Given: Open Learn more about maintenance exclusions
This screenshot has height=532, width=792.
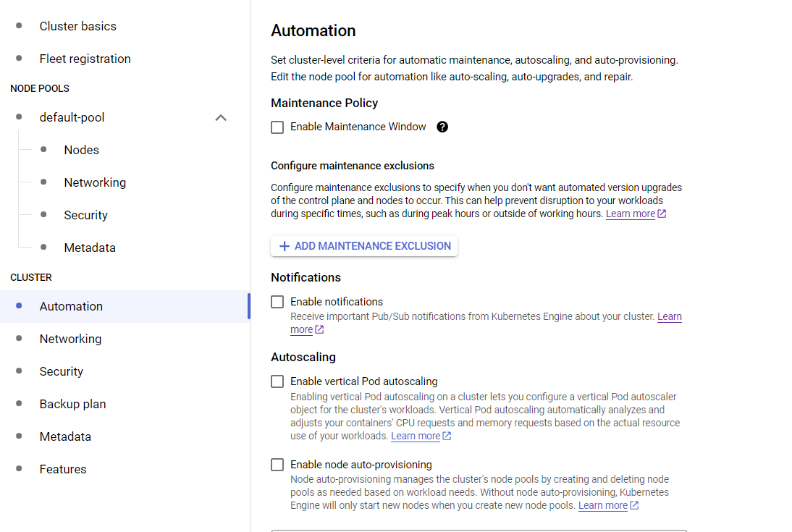Looking at the screenshot, I should 631,214.
